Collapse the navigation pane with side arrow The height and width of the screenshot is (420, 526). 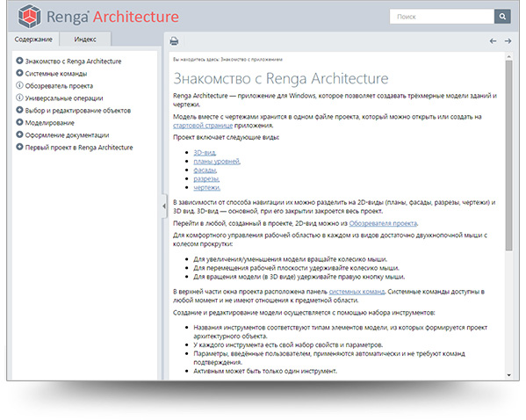pos(164,206)
